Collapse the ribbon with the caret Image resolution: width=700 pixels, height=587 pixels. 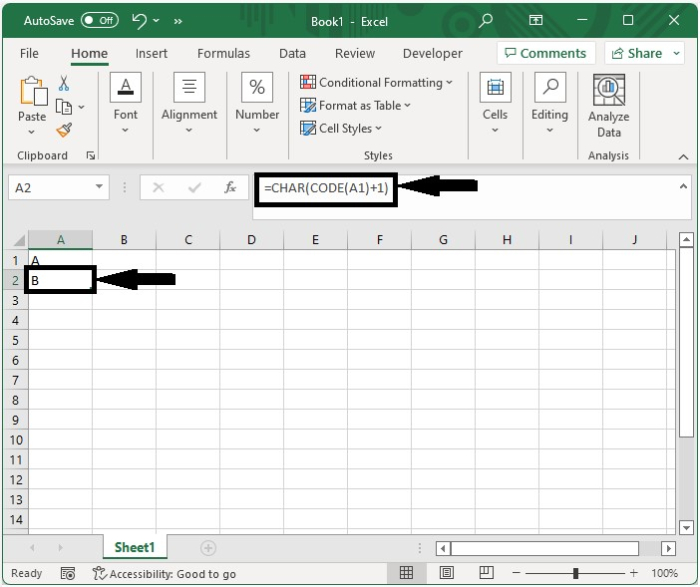pyautogui.click(x=683, y=157)
